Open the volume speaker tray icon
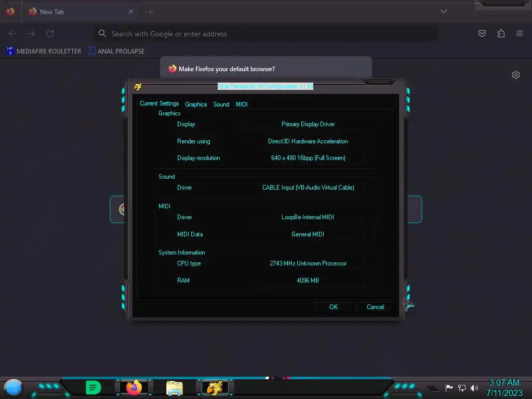532x399 pixels. (474, 388)
